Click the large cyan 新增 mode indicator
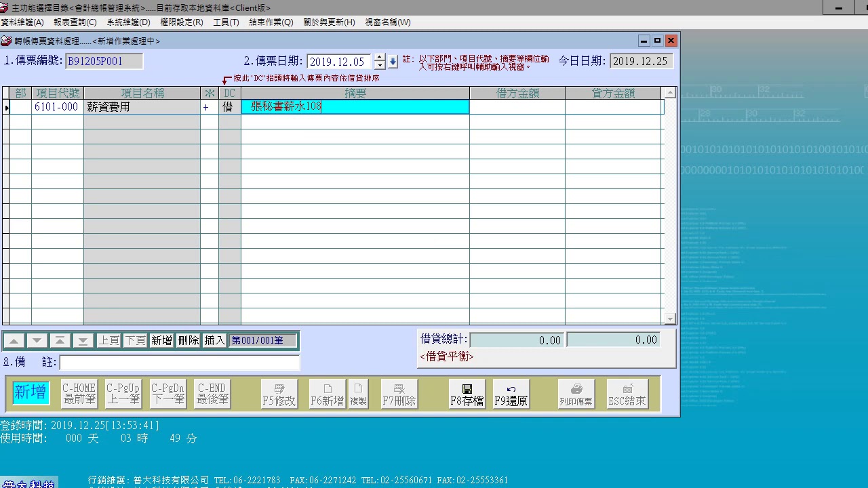 point(31,392)
